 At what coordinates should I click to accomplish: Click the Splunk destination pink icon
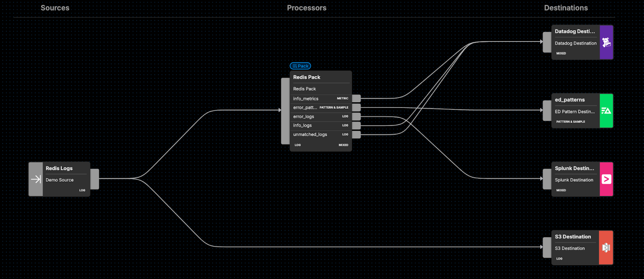606,179
